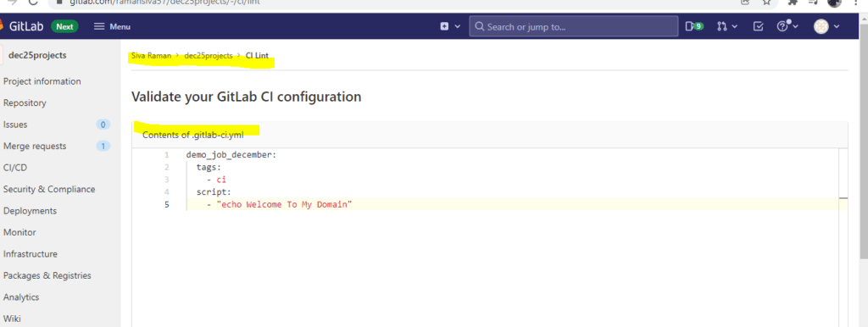Open Merge requests in sidebar

[35, 146]
